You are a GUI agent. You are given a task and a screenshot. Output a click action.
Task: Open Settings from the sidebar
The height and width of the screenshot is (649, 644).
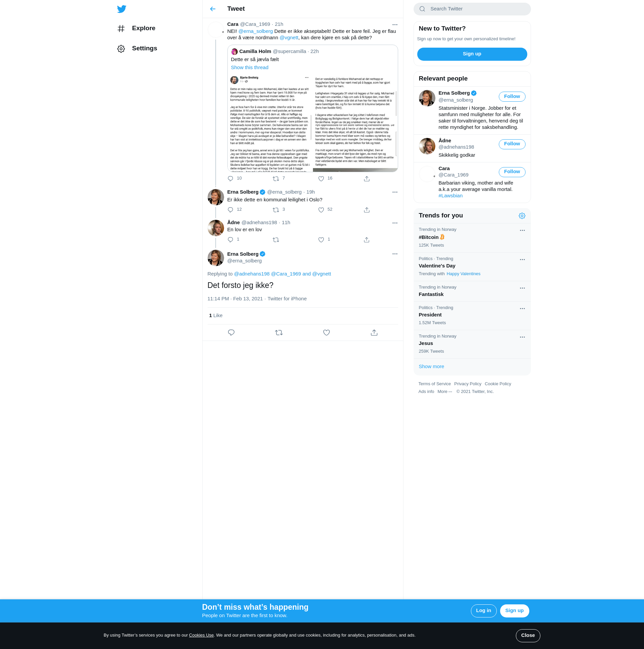pyautogui.click(x=137, y=48)
